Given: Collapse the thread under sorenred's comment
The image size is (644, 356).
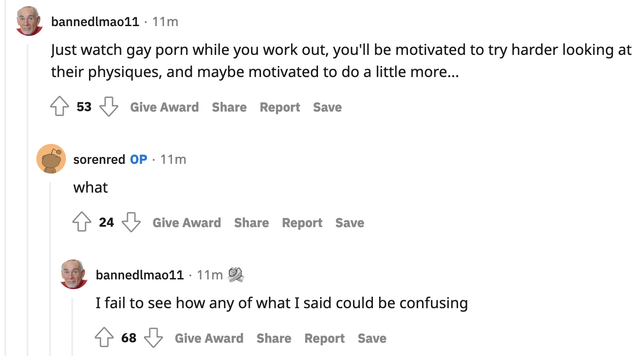Looking at the screenshot, I should click(x=50, y=266).
